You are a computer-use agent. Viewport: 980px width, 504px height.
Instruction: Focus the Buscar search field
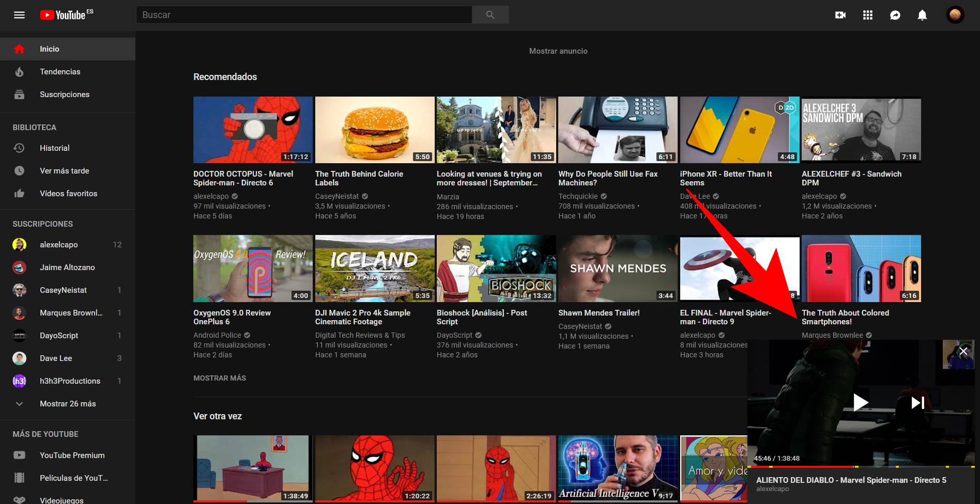point(304,15)
